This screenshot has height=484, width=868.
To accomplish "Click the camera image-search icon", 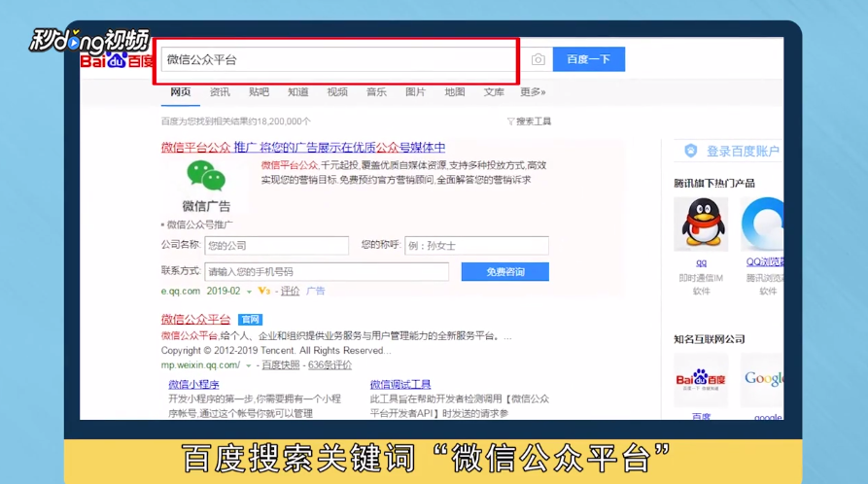I will coord(538,59).
